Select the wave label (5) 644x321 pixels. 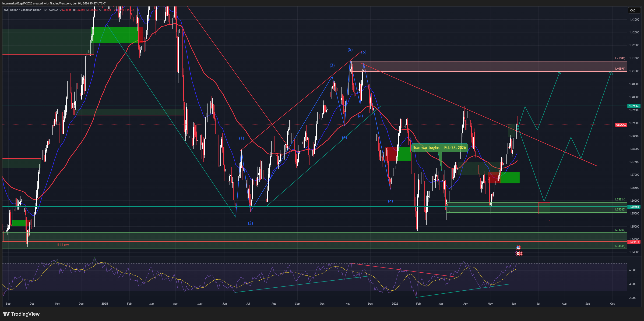coord(350,50)
